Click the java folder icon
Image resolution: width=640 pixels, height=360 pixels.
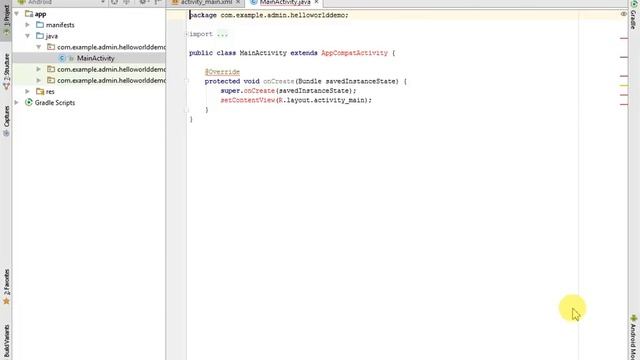coord(40,36)
